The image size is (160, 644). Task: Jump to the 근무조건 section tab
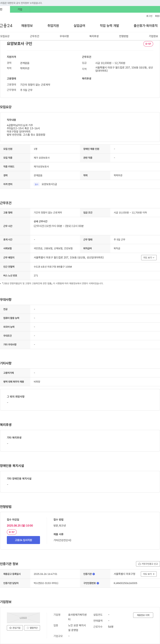tap(34, 36)
